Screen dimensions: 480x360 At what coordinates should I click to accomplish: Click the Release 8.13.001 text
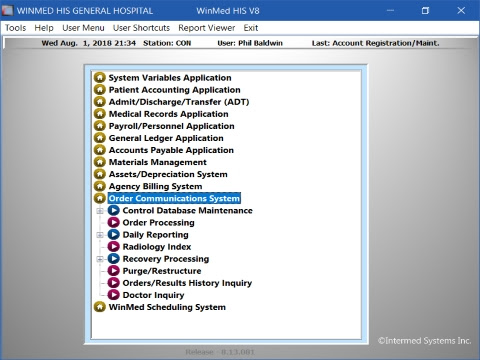[220, 352]
